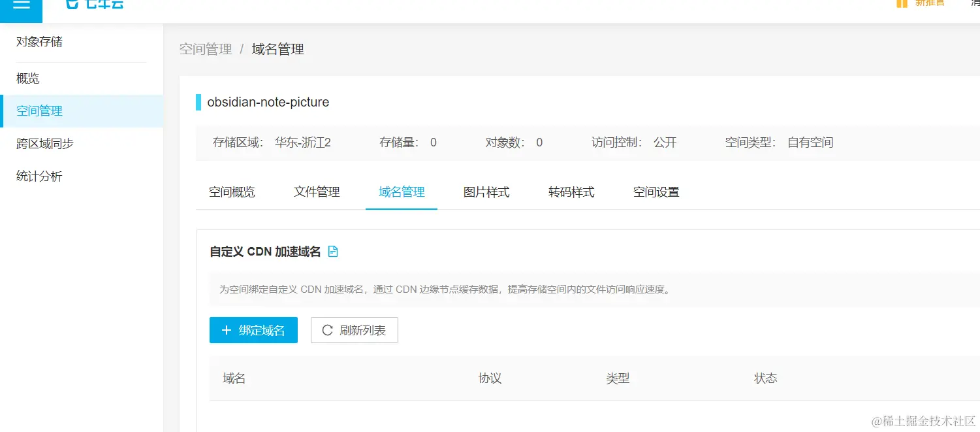980x432 pixels.
Task: Click the 刷新列表 button
Action: [354, 330]
